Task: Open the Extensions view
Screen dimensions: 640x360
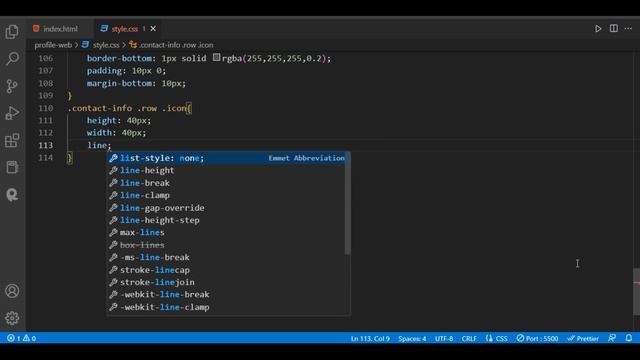Action: [12, 140]
